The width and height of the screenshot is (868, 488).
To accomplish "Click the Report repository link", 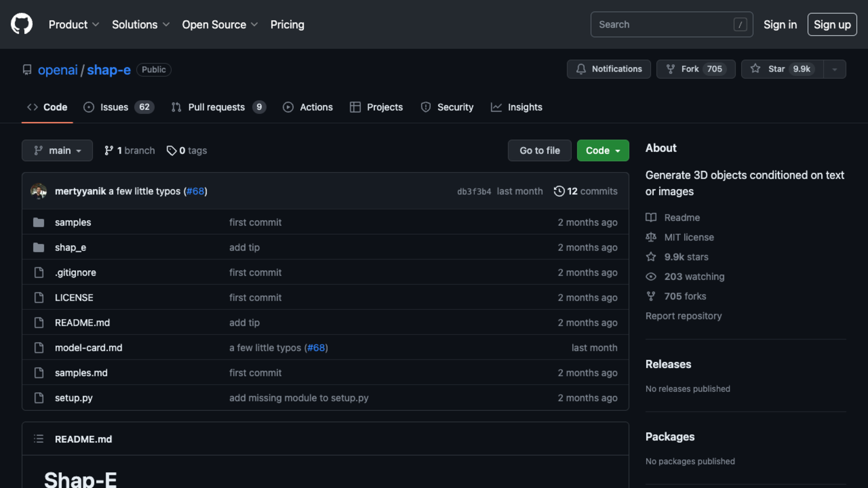I will [x=683, y=316].
